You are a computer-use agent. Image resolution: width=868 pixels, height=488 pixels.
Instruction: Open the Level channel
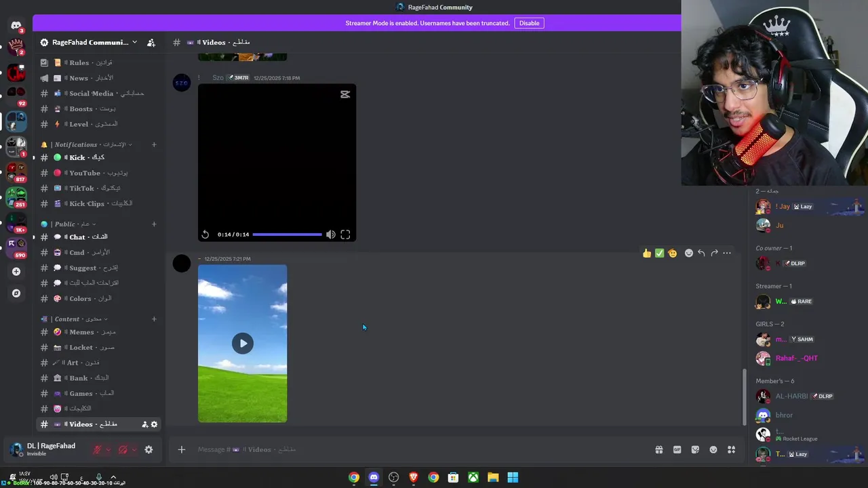pos(98,124)
